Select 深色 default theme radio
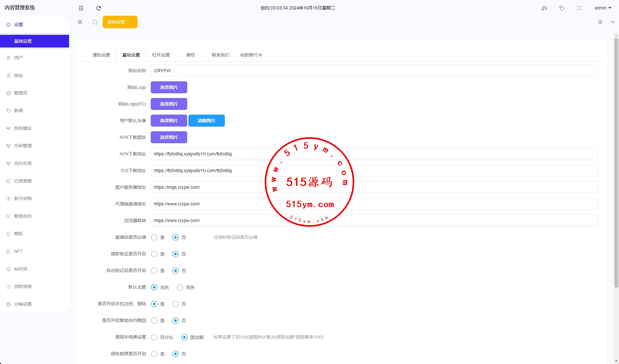 (x=180, y=287)
